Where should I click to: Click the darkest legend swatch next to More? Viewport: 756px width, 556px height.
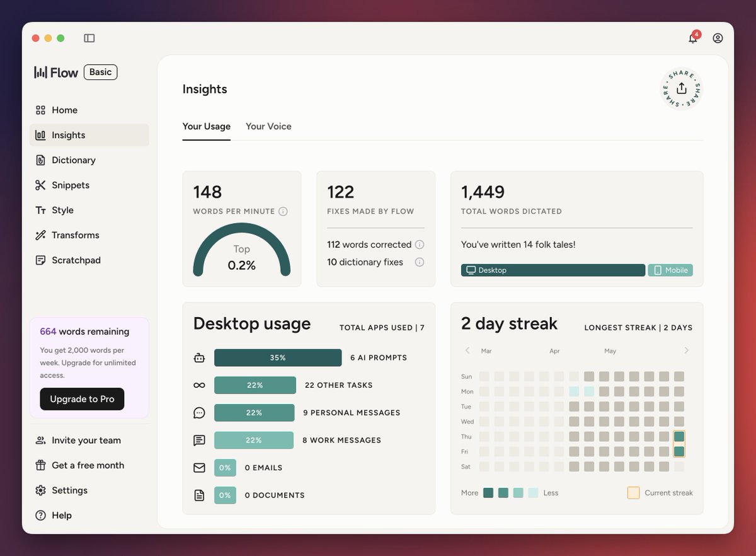488,493
